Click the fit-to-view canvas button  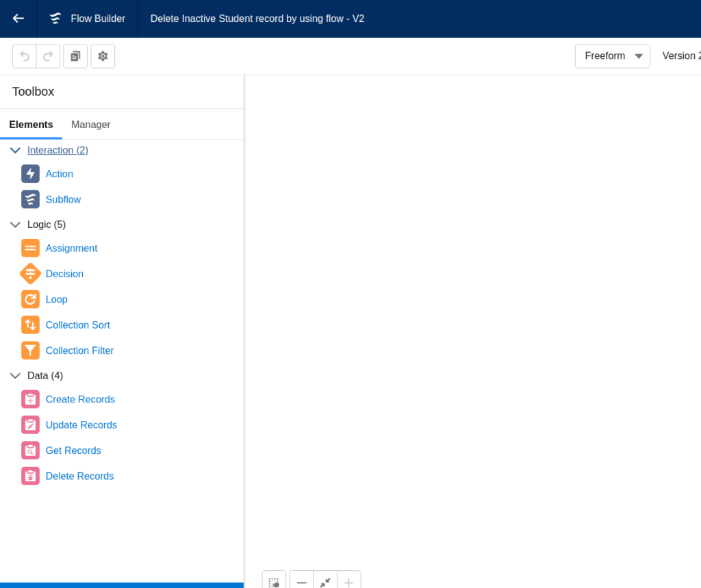(325, 582)
